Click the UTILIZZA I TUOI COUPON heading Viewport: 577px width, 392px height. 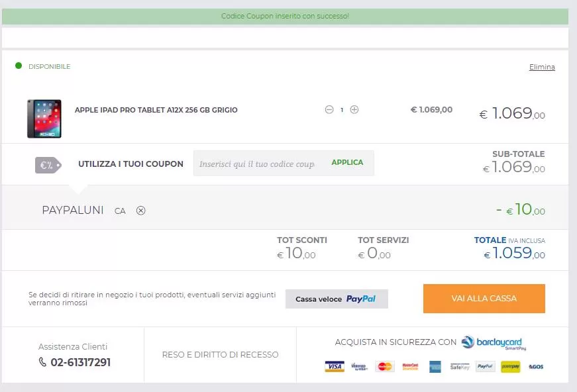131,164
